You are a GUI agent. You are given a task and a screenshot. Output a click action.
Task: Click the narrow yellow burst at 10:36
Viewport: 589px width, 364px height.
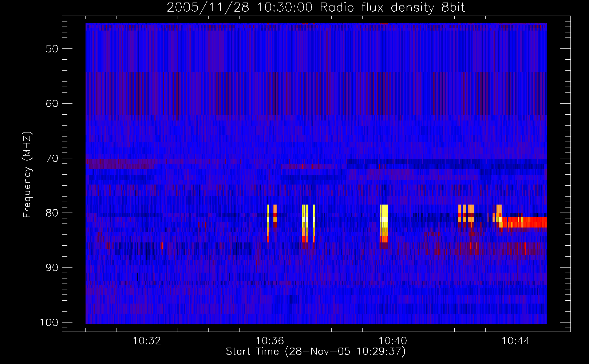[x=268, y=223]
